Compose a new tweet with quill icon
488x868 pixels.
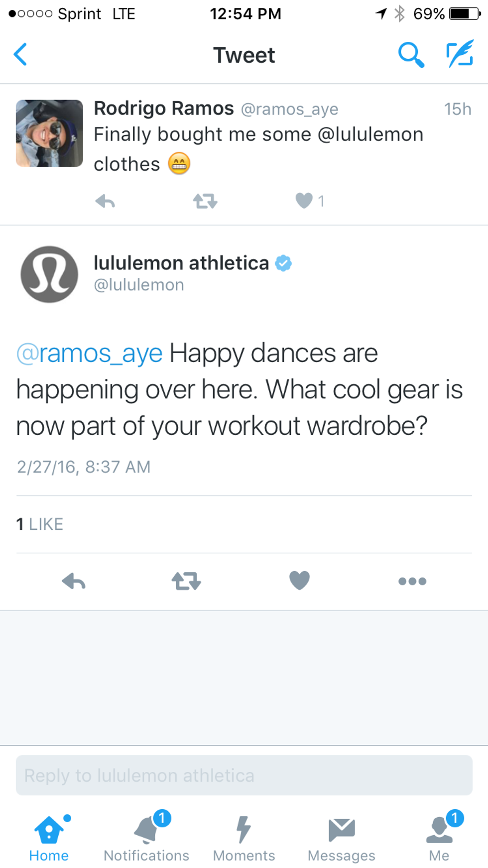pos(459,55)
